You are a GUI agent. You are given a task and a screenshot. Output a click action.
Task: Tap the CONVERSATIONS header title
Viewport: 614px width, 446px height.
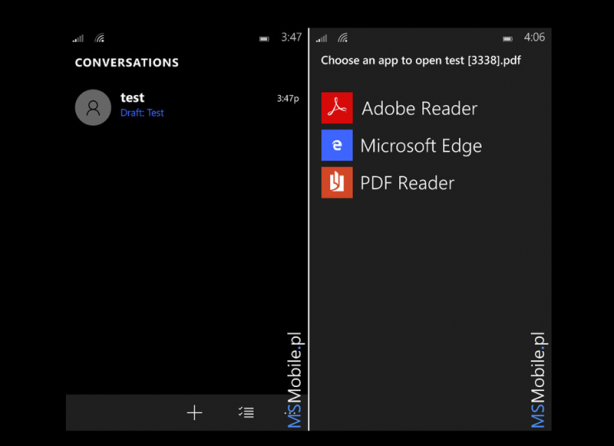[x=127, y=63]
